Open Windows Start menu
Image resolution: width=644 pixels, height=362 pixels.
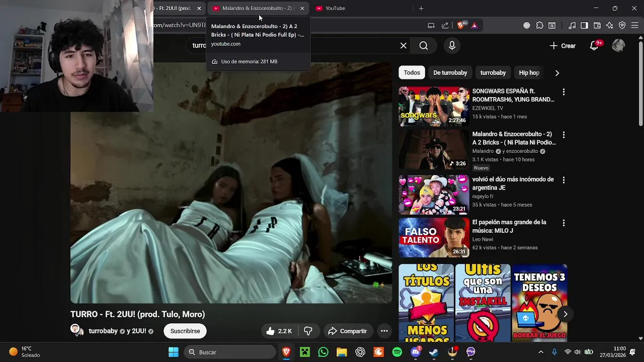point(174,352)
